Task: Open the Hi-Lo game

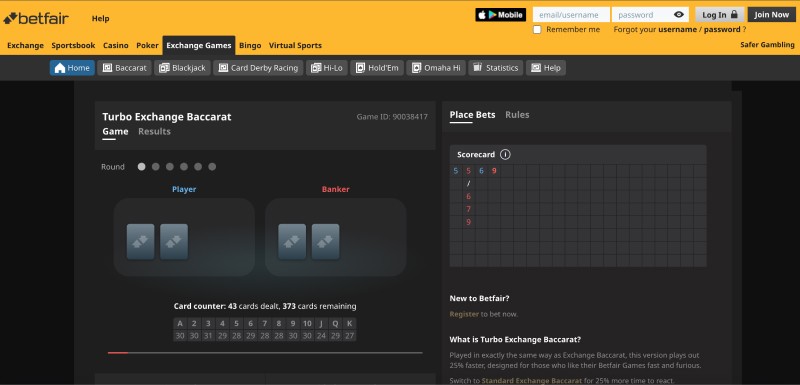Action: (327, 68)
